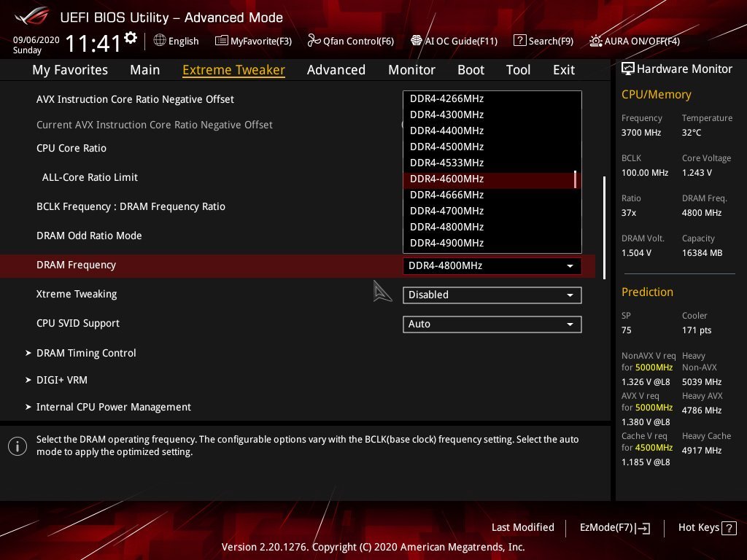The width and height of the screenshot is (747, 560).
Task: Switch to the Boot tab
Action: [x=471, y=70]
